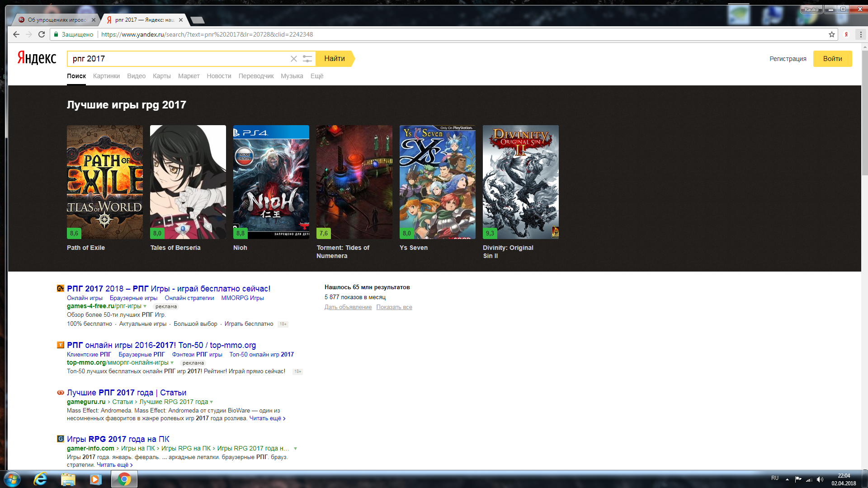Clear the search query with X icon
This screenshot has height=488, width=868.
(293, 59)
